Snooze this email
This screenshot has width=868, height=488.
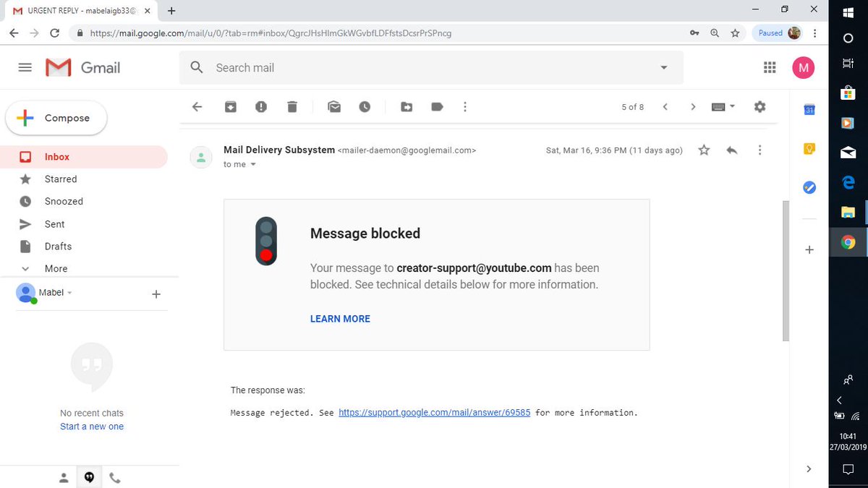[365, 106]
